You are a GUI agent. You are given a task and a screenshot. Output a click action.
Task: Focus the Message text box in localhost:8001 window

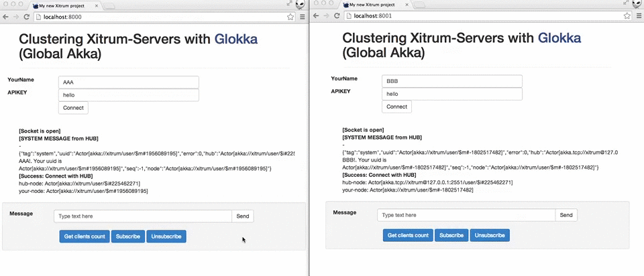point(466,215)
